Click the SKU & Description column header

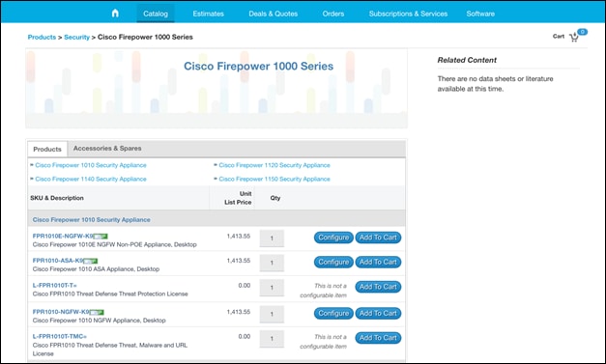pyautogui.click(x=57, y=198)
